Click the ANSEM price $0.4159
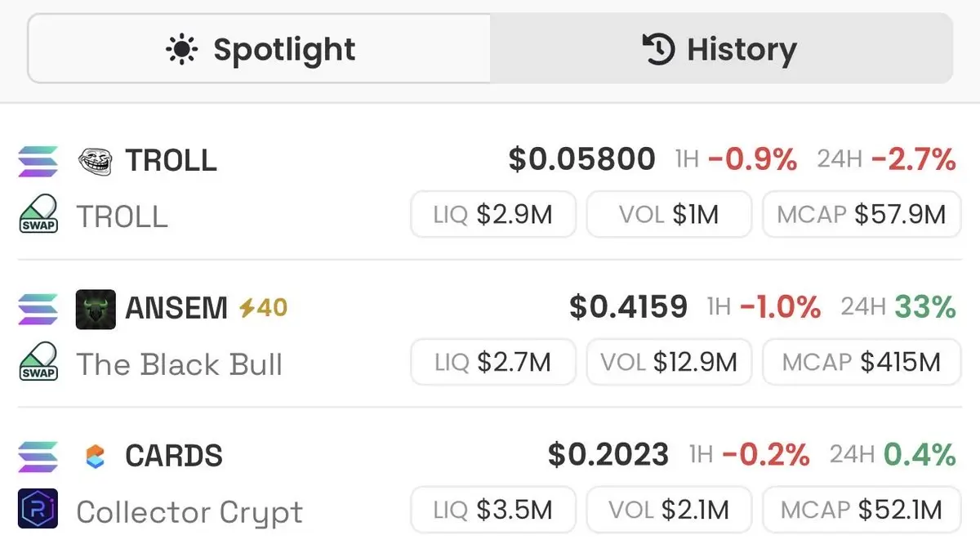 (629, 307)
